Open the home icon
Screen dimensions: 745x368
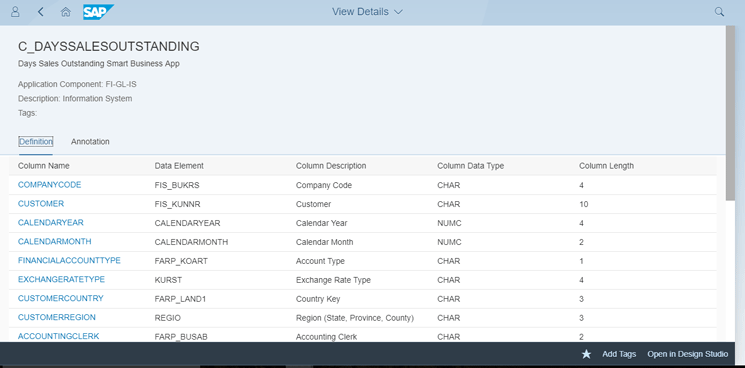[x=66, y=12]
